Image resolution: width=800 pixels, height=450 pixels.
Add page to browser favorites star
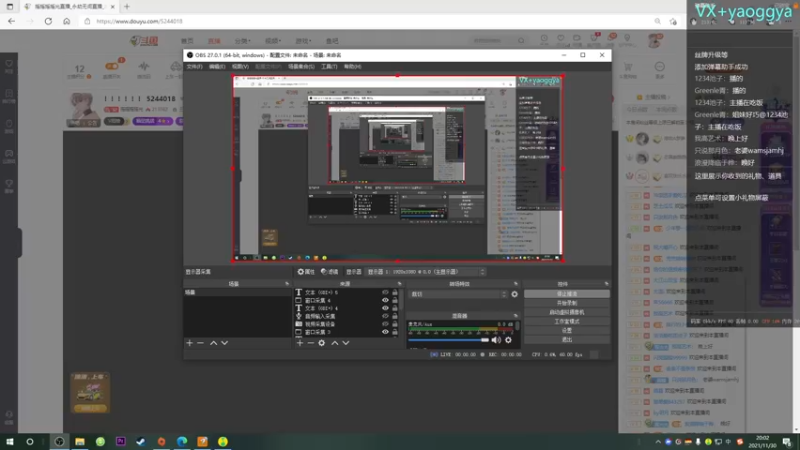pos(673,21)
